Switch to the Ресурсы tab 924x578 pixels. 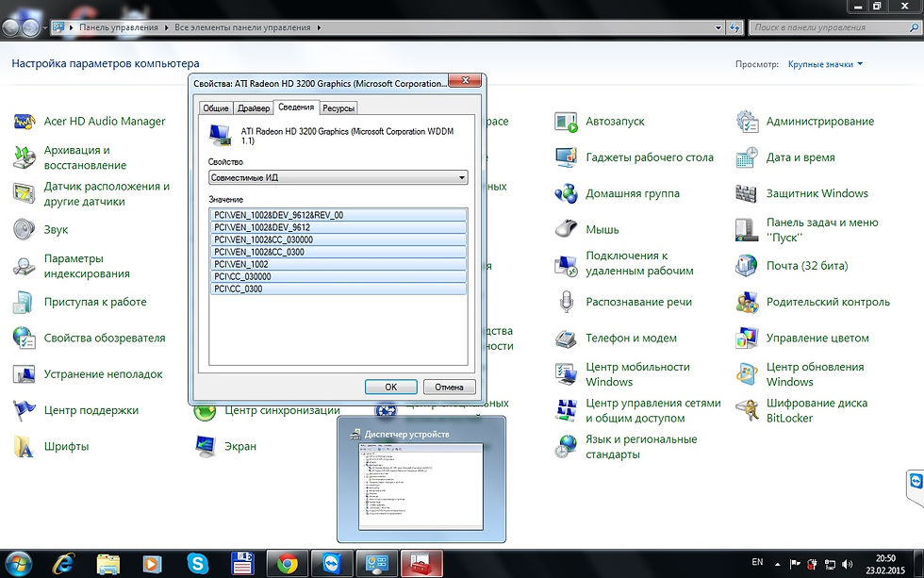tap(338, 107)
